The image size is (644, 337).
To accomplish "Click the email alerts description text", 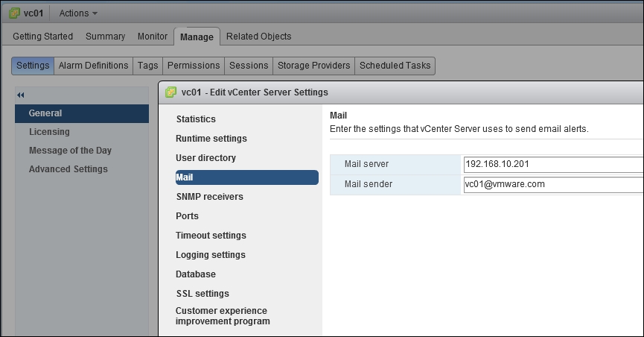I will [459, 129].
